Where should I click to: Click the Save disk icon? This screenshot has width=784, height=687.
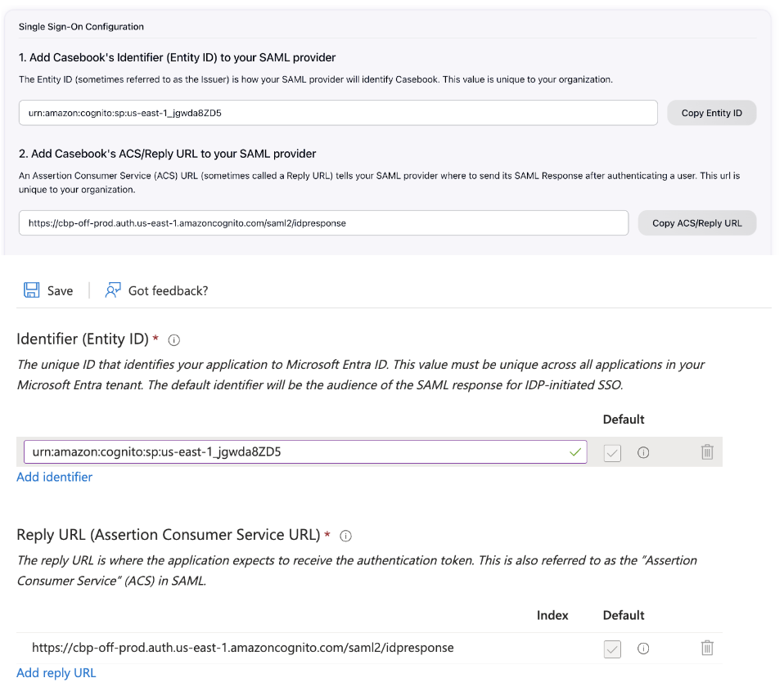point(31,290)
